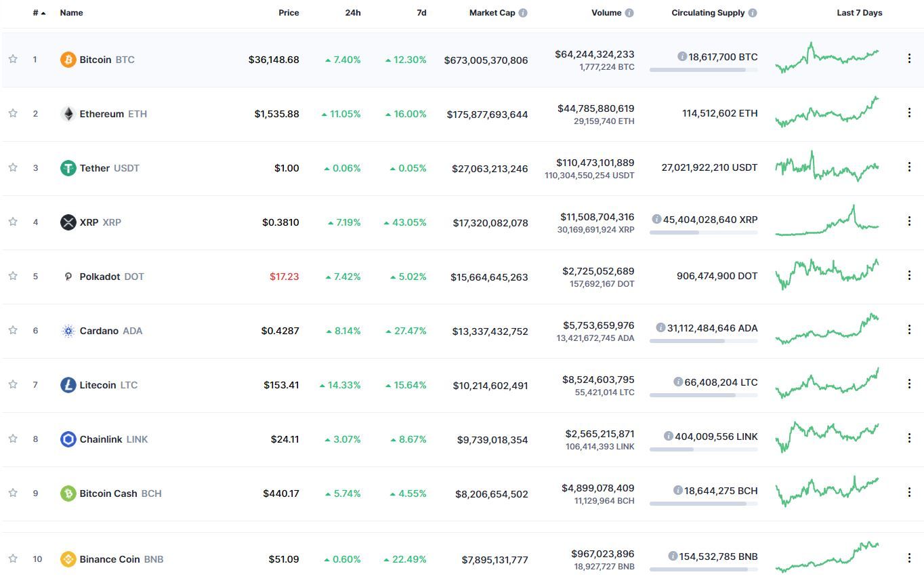Favorite Polkadot using its star
This screenshot has width=924, height=585.
pyautogui.click(x=13, y=276)
